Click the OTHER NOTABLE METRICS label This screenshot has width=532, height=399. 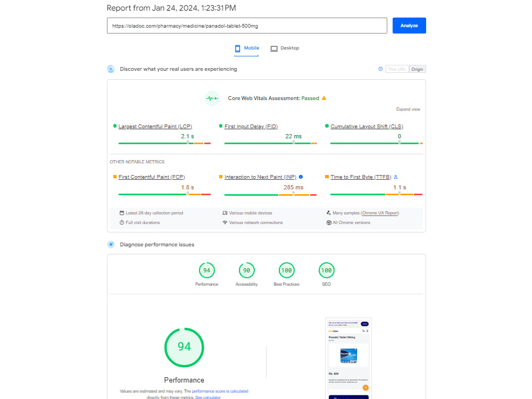pos(137,162)
